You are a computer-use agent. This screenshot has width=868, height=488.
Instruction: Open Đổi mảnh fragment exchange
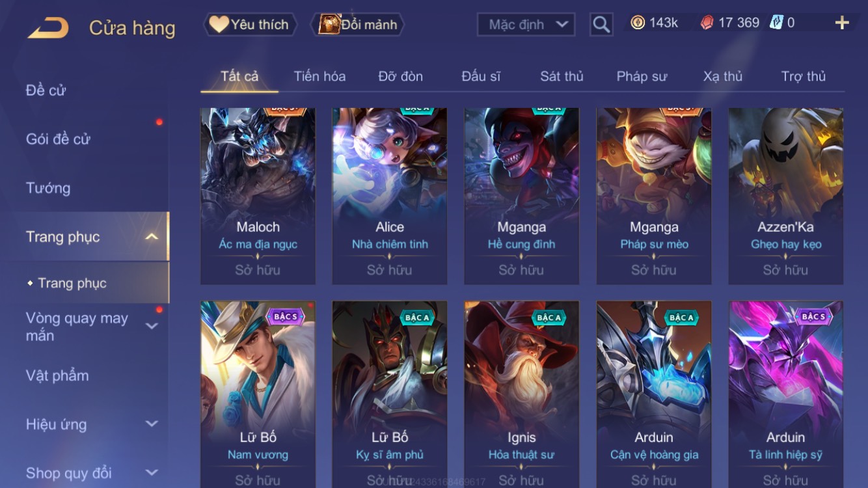pyautogui.click(x=359, y=25)
